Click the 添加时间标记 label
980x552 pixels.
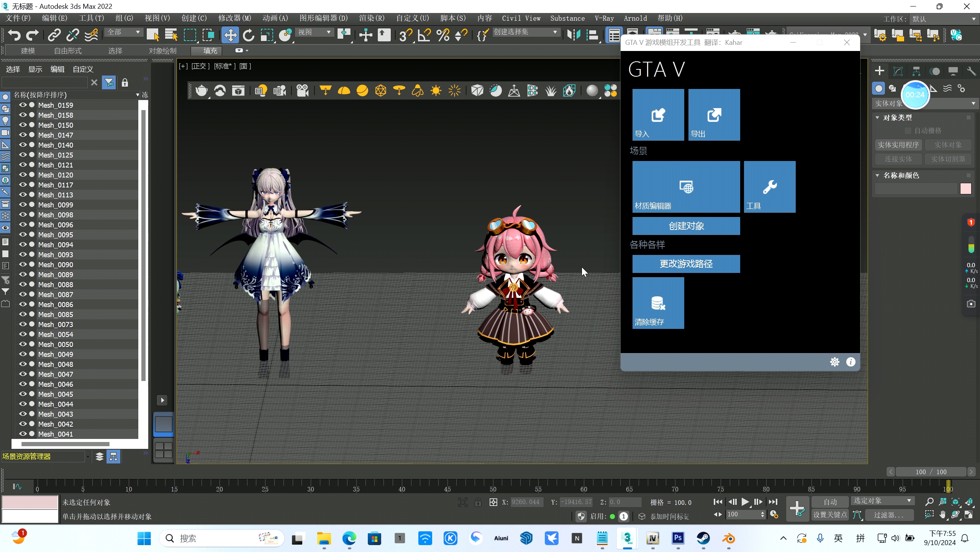(x=669, y=516)
